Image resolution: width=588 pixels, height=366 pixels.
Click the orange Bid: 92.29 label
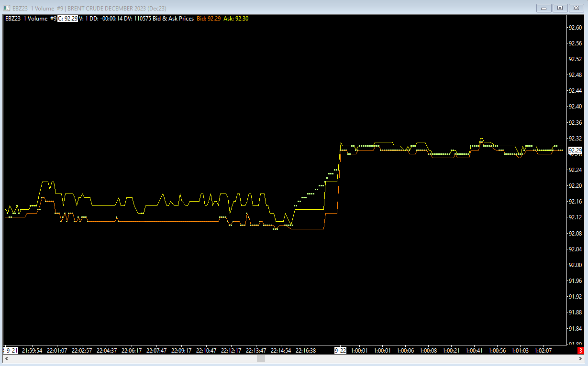pos(209,19)
